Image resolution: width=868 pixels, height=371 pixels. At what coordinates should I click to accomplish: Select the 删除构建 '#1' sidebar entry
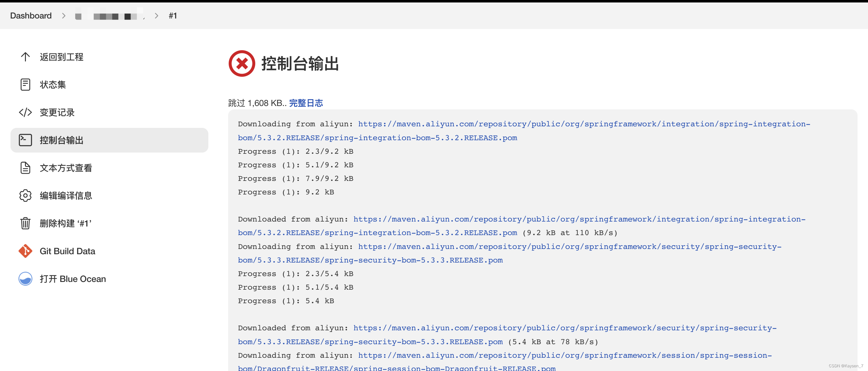66,223
